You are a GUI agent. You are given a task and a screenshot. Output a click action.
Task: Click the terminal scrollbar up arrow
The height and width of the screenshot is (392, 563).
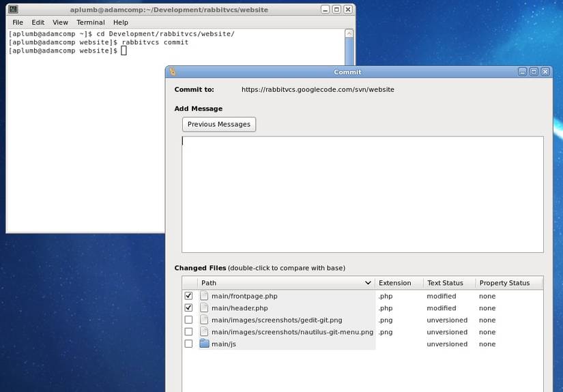tap(349, 33)
